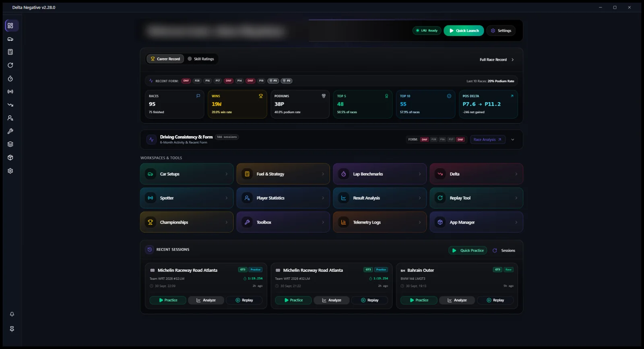Replay the Bahrain Outer session

click(x=495, y=300)
